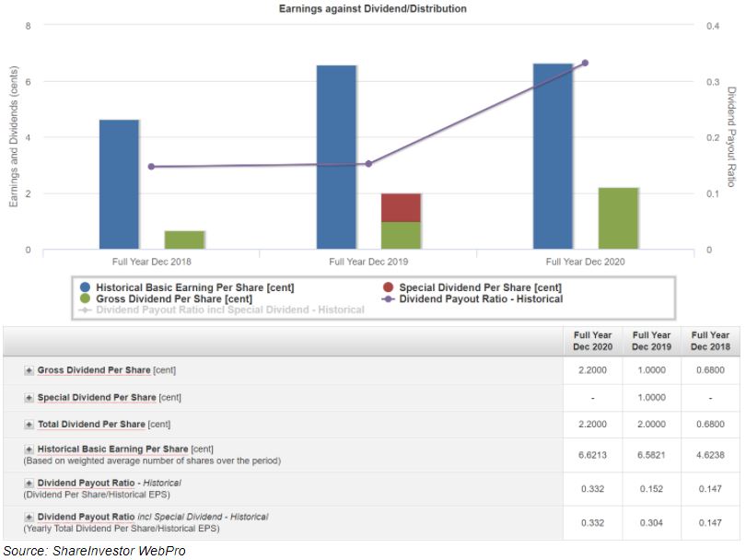Expand the Special Dividend Per Share row

[x=29, y=398]
